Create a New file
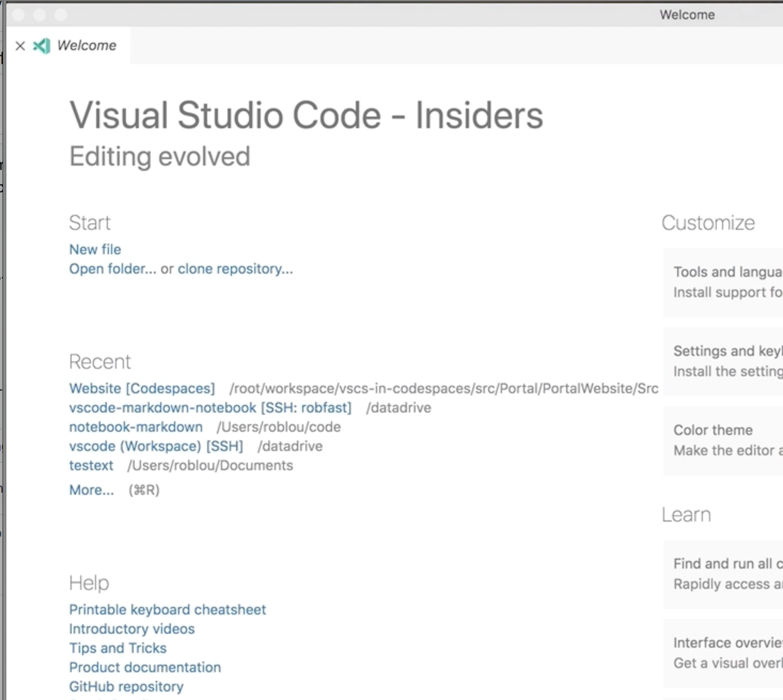The width and height of the screenshot is (783, 700). [x=95, y=250]
